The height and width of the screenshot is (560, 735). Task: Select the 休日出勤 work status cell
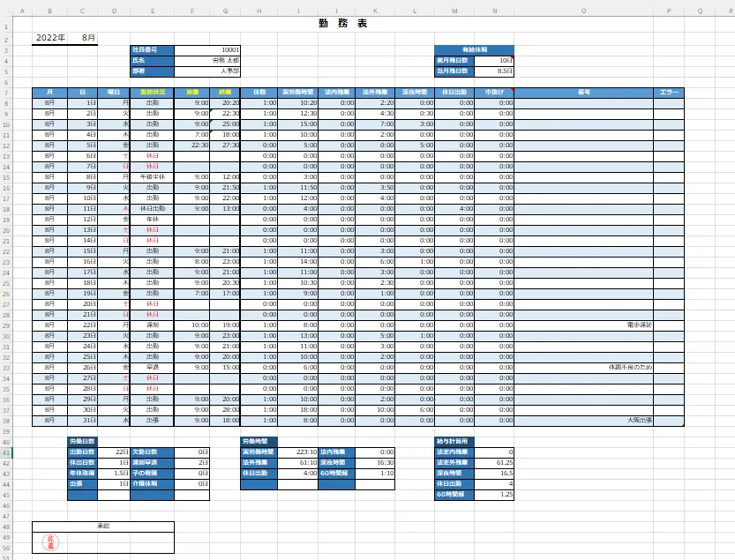click(153, 208)
